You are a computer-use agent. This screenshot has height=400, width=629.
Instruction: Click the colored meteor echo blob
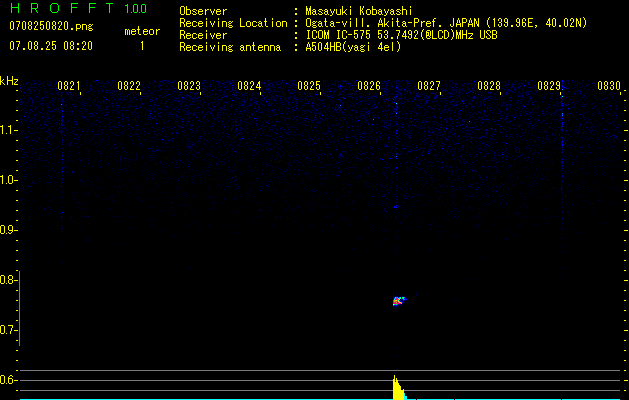(399, 301)
